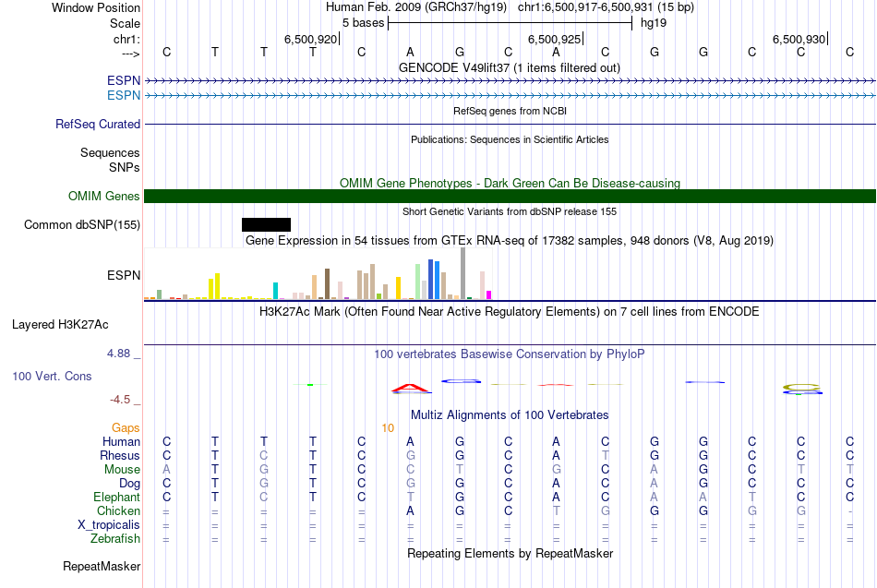The image size is (877, 588).
Task: Select the Dog alignment row label
Action: (129, 484)
